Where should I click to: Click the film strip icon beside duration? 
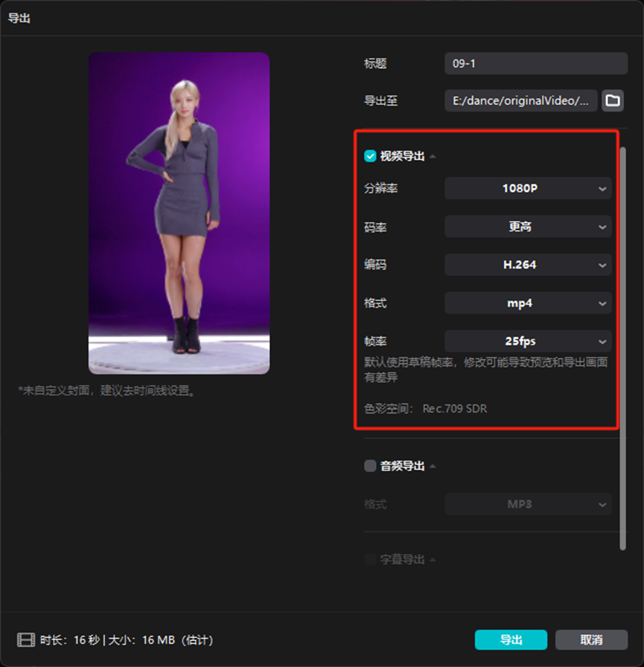pyautogui.click(x=26, y=639)
